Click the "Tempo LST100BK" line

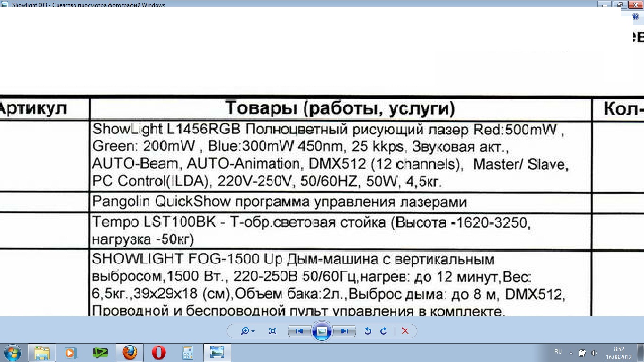[311, 222]
